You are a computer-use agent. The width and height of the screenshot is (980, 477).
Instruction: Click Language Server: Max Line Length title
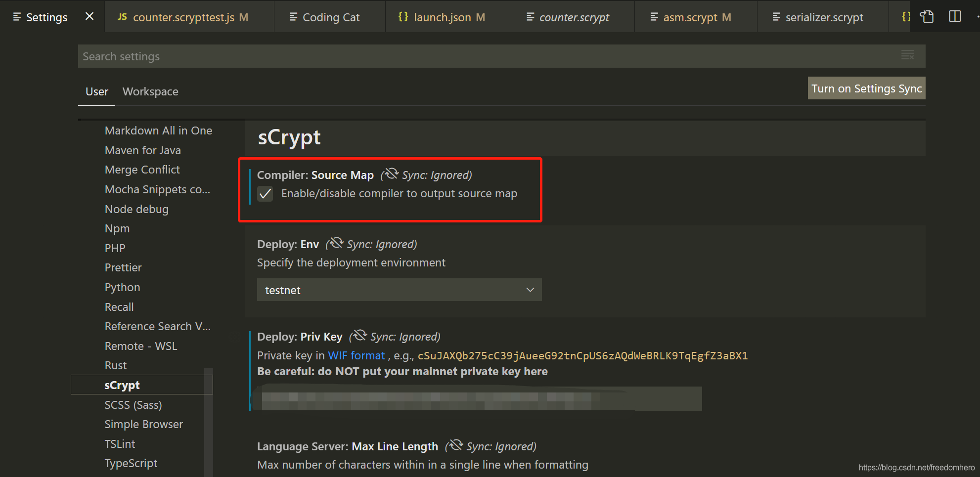(x=348, y=446)
